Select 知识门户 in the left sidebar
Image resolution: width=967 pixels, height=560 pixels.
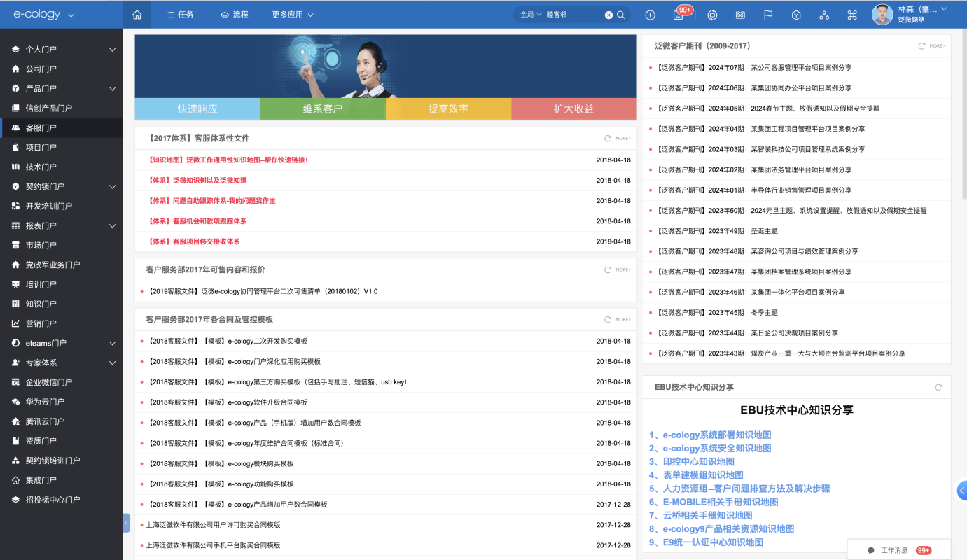[x=41, y=304]
